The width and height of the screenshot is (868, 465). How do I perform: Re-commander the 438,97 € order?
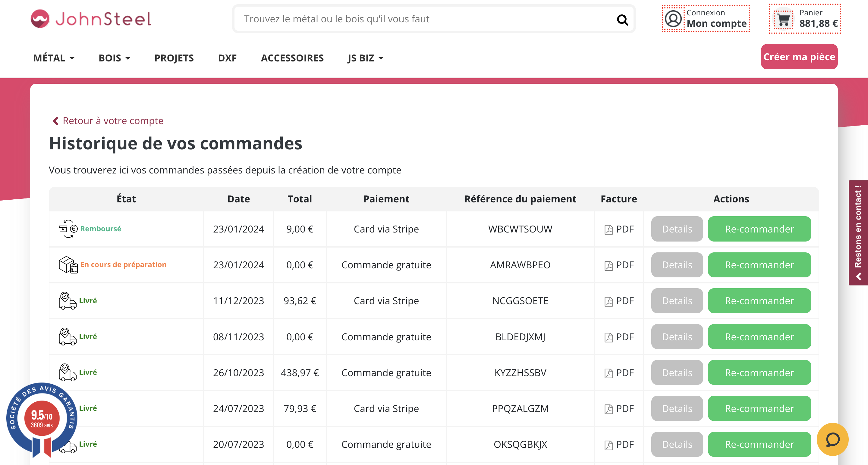pos(759,373)
